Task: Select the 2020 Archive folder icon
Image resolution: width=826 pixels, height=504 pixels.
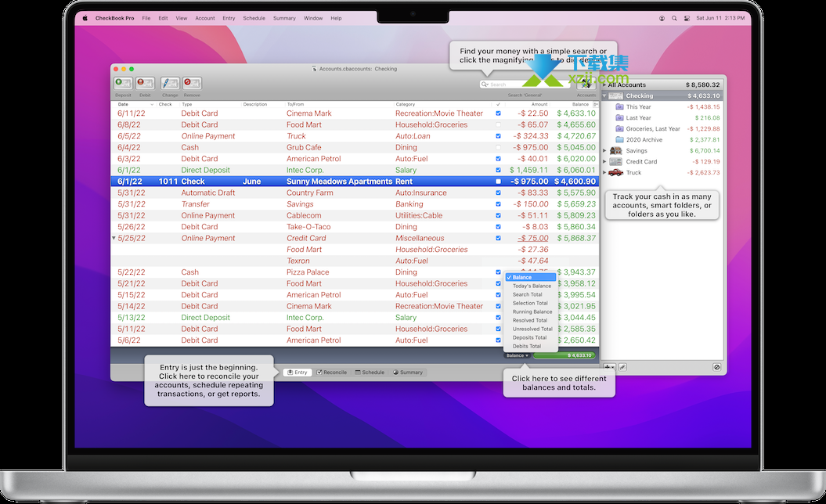Action: point(619,139)
